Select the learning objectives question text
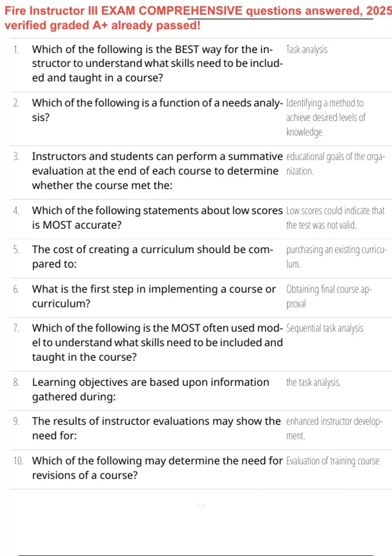392x556 pixels. [x=151, y=389]
